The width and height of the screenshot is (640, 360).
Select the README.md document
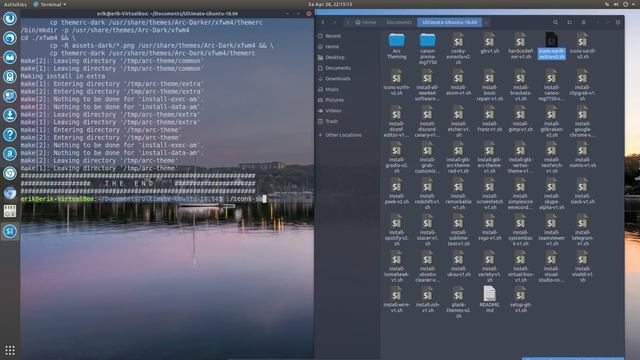click(x=489, y=300)
